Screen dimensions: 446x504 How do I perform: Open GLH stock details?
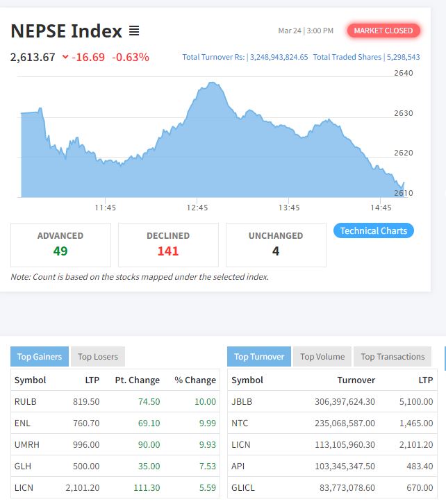click(22, 467)
